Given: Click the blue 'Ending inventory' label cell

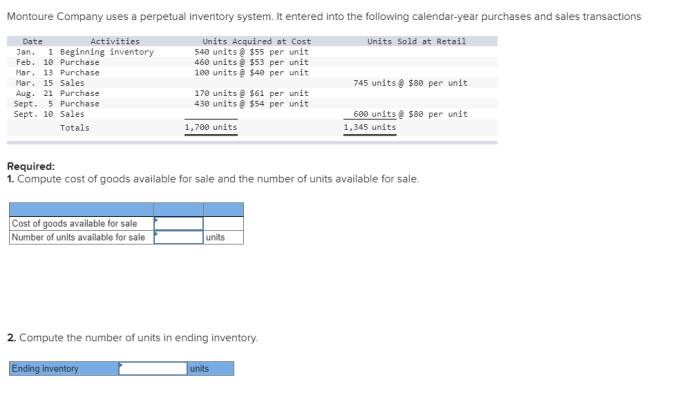Looking at the screenshot, I should tap(64, 369).
